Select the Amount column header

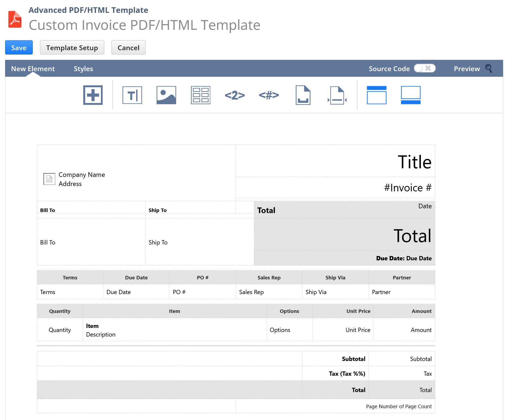405,311
